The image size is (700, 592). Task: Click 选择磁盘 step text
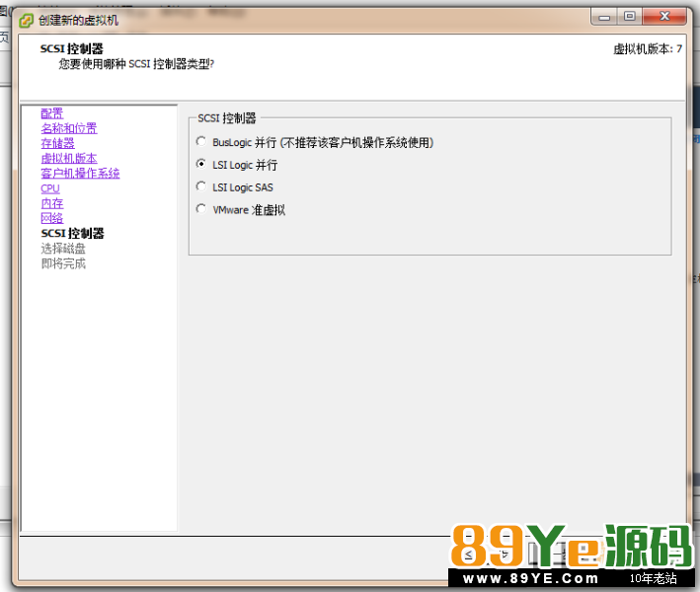pos(63,249)
